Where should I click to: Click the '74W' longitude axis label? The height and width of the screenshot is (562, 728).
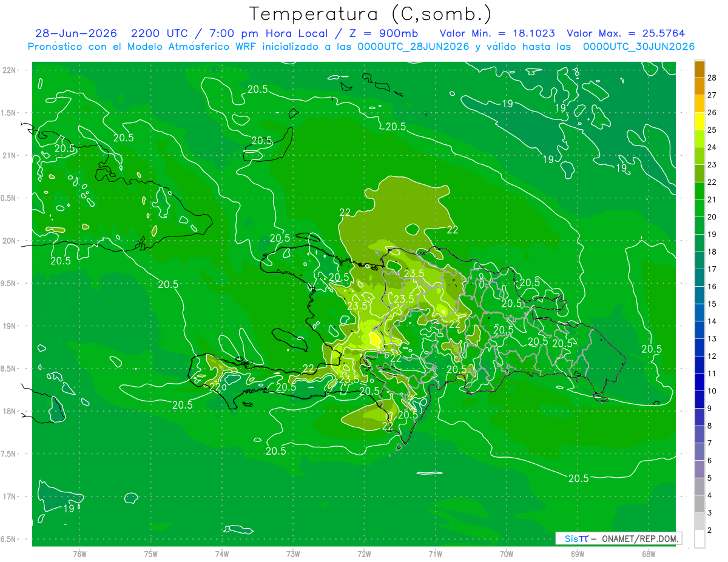tap(222, 554)
